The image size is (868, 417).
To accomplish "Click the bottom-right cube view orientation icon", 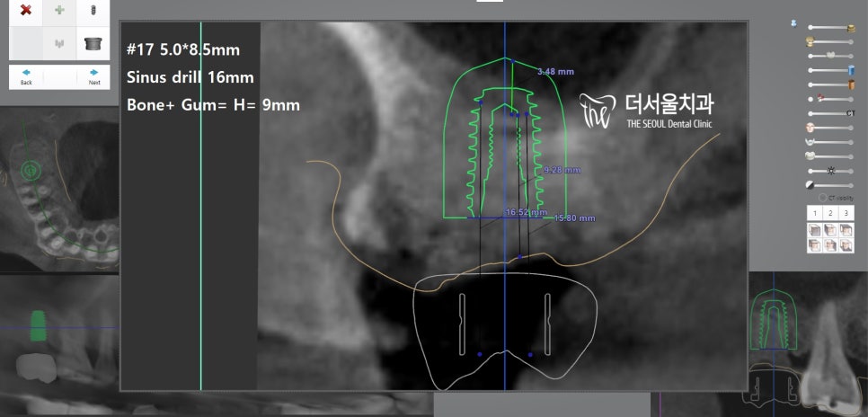I will point(846,245).
